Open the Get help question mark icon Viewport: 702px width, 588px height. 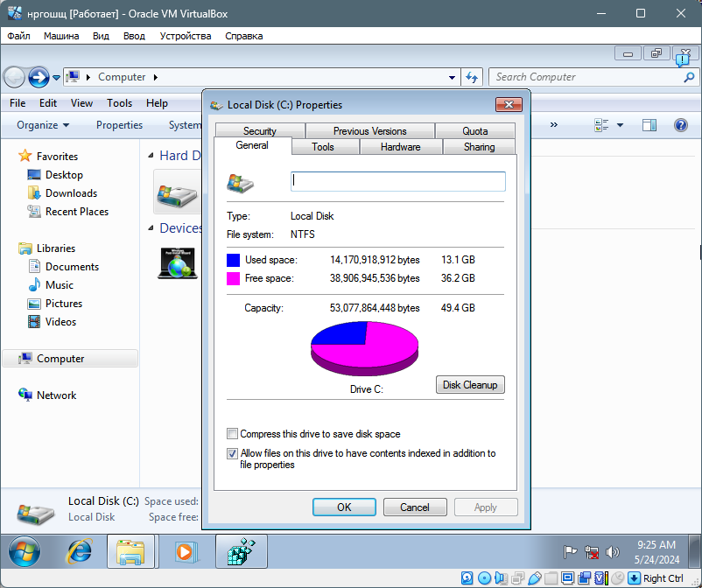(x=680, y=125)
